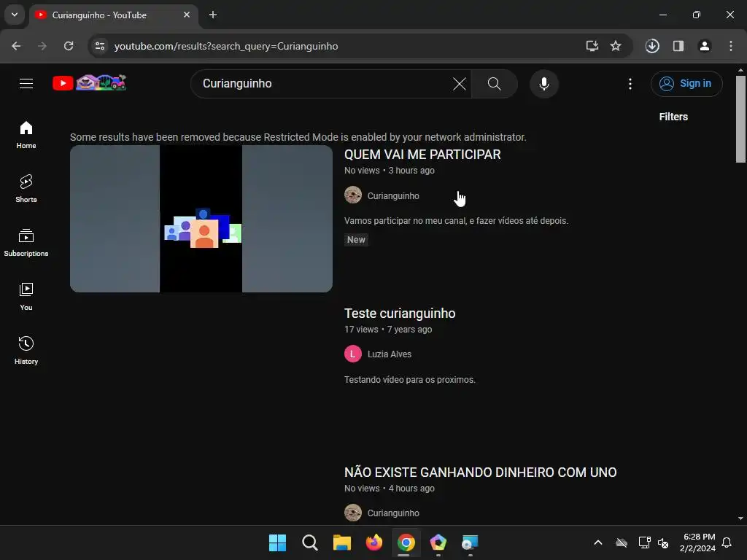Install YouTube app icon in address bar
Viewport: 747px width, 560px height.
(x=592, y=46)
